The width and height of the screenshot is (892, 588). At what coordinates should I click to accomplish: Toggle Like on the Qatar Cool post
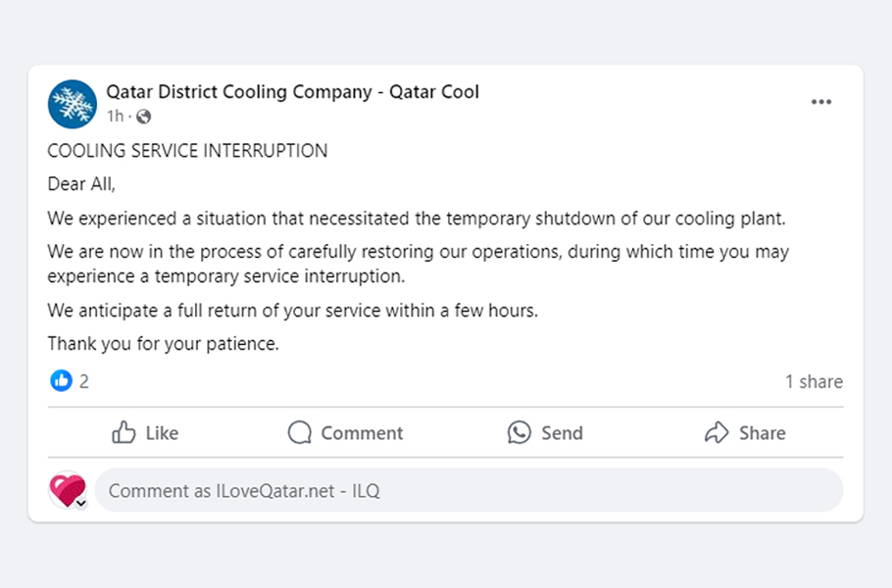(145, 432)
